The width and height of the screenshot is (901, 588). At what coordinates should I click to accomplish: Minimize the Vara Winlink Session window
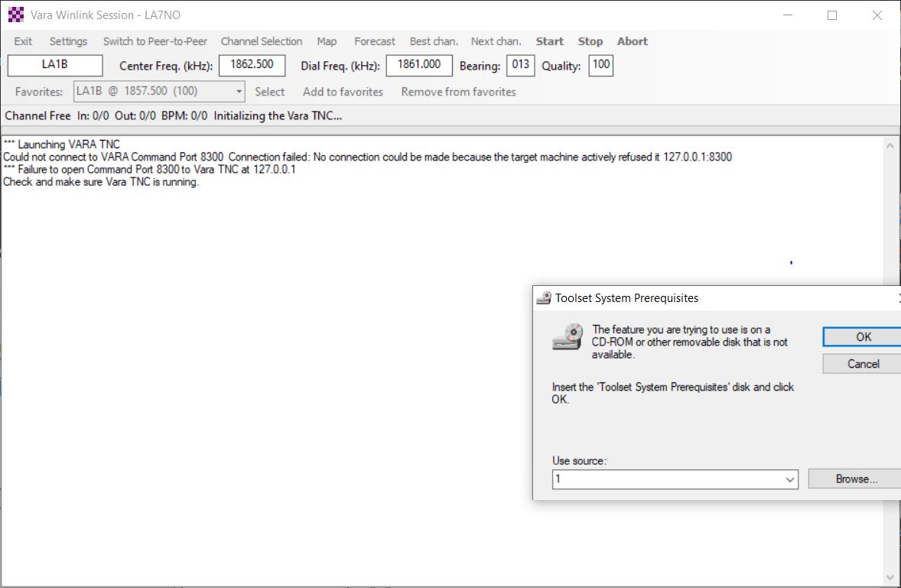click(788, 15)
